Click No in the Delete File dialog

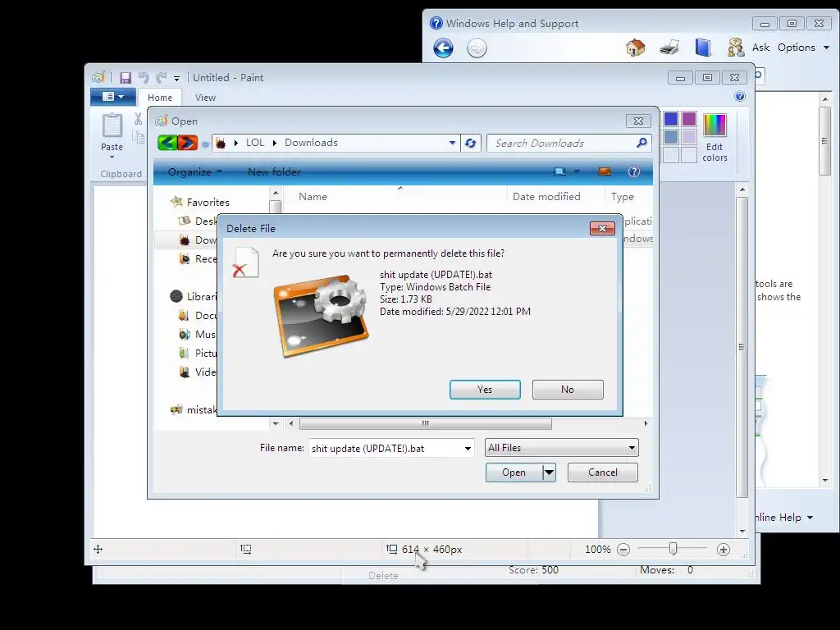click(x=568, y=390)
